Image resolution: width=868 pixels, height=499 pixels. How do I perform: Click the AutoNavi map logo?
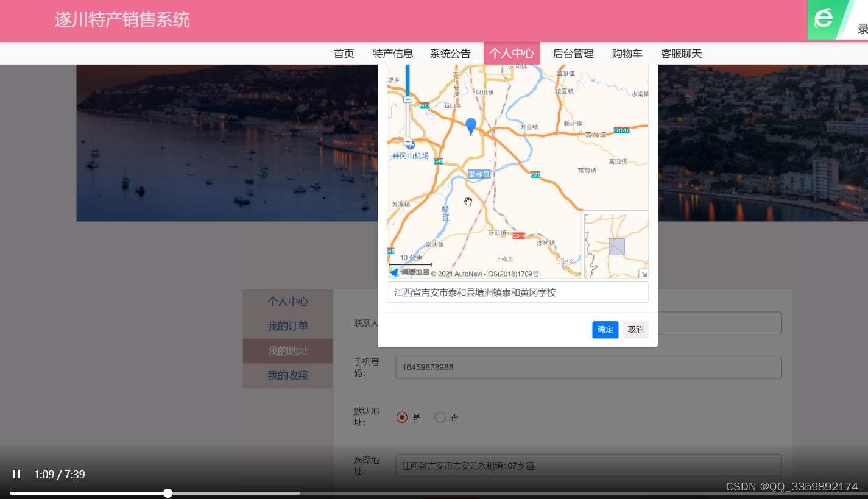pos(409,272)
